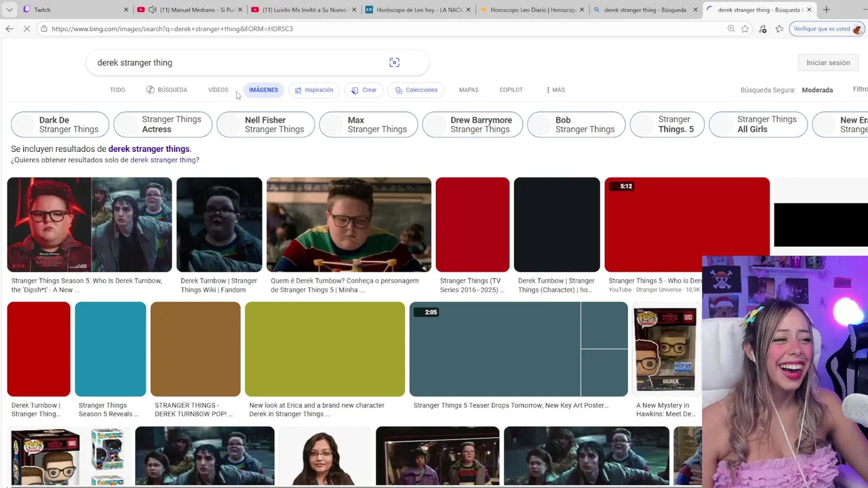Image resolution: width=868 pixels, height=488 pixels.
Task: Open the Derek Funko Pop box image
Action: (665, 349)
